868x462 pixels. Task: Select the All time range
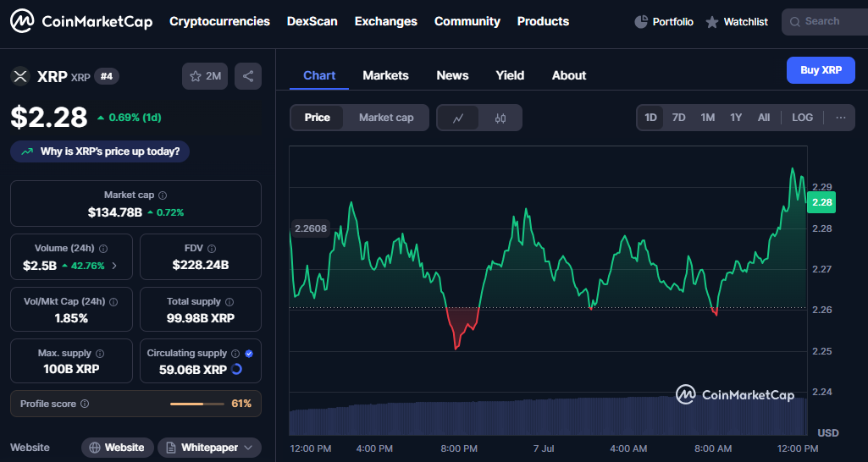click(x=763, y=118)
